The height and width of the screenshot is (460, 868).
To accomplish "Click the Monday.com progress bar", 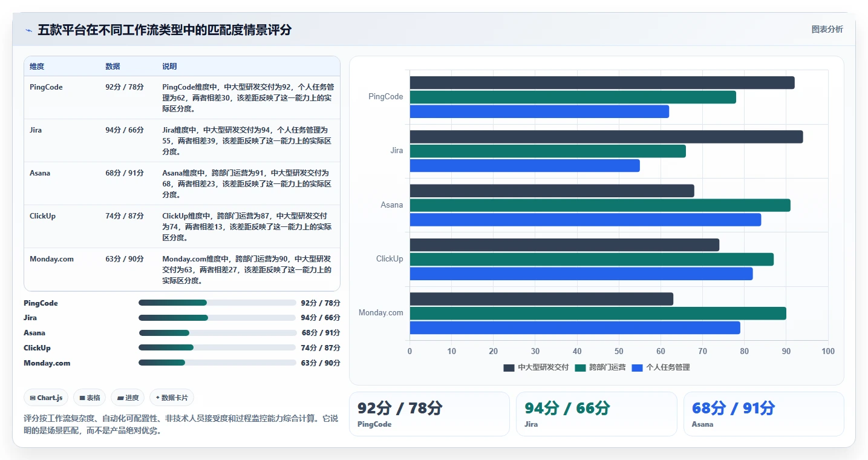I will pos(218,363).
